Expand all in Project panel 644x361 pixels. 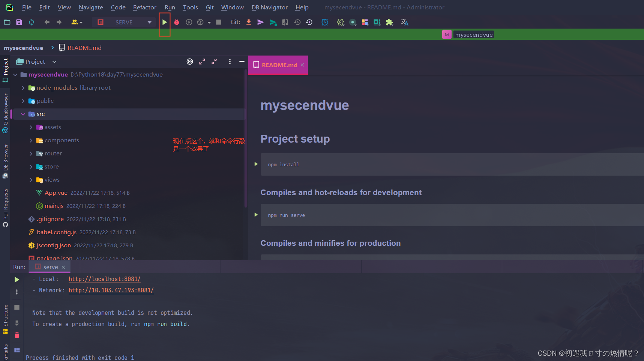202,62
